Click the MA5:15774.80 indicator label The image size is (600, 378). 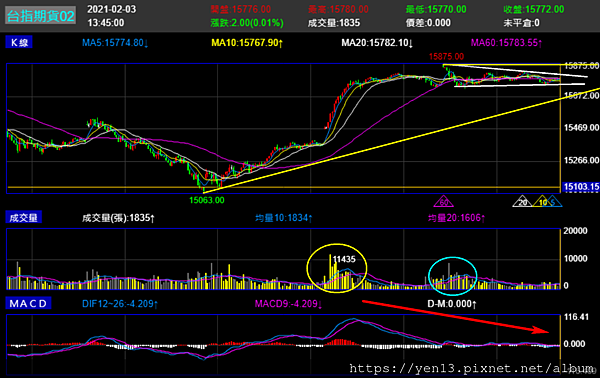(115, 42)
